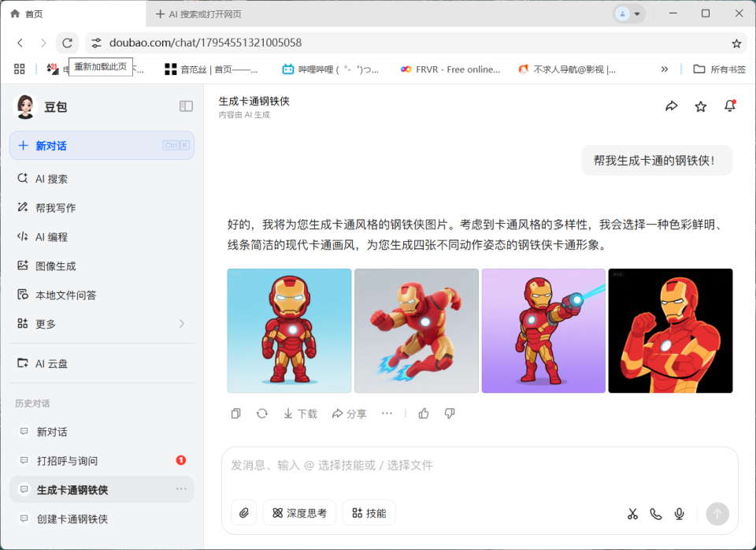Click the browser back arrow

click(x=20, y=43)
